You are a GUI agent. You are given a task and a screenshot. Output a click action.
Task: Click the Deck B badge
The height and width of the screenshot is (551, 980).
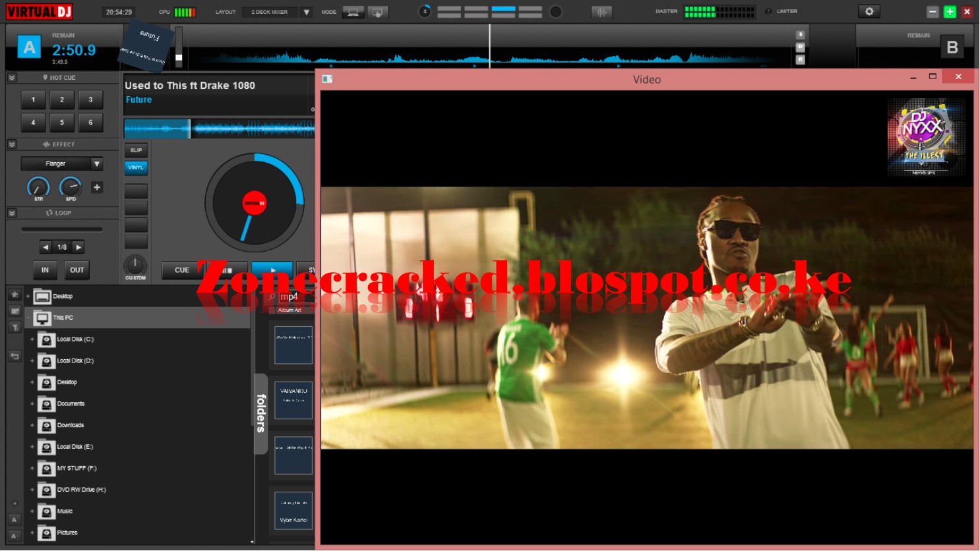952,47
